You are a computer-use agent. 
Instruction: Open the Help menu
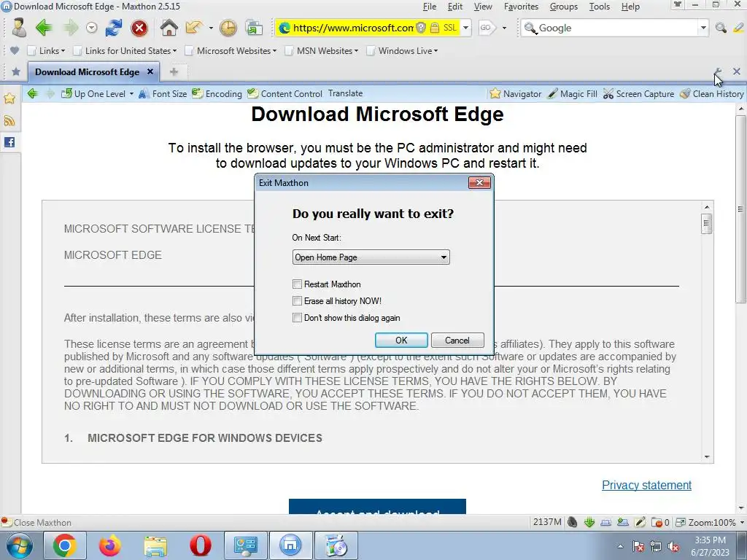pyautogui.click(x=630, y=7)
